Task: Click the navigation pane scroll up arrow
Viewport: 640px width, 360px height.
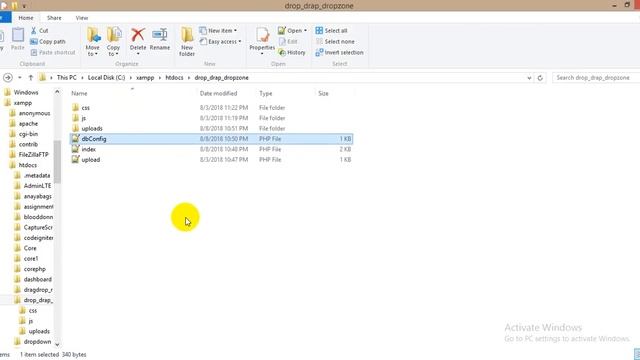Action: tap(57, 92)
